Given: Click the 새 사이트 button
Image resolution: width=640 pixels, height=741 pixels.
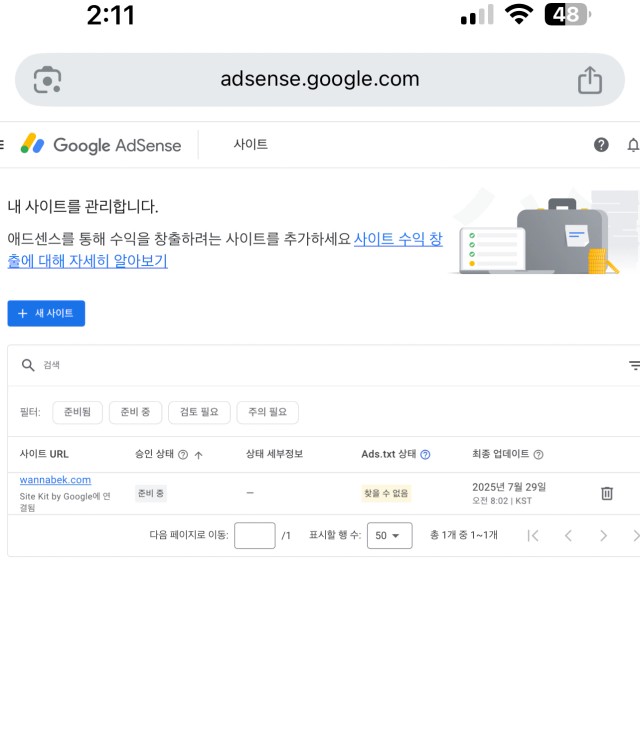Looking at the screenshot, I should coord(46,313).
